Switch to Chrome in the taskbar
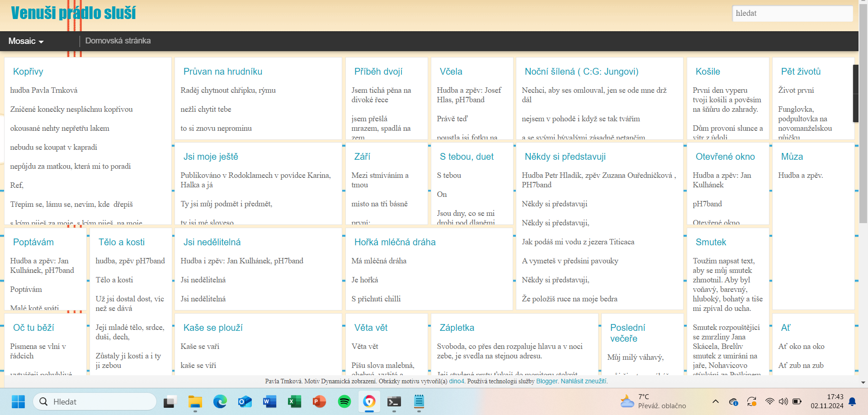Screen dimensions: 868x415 (x=369, y=401)
